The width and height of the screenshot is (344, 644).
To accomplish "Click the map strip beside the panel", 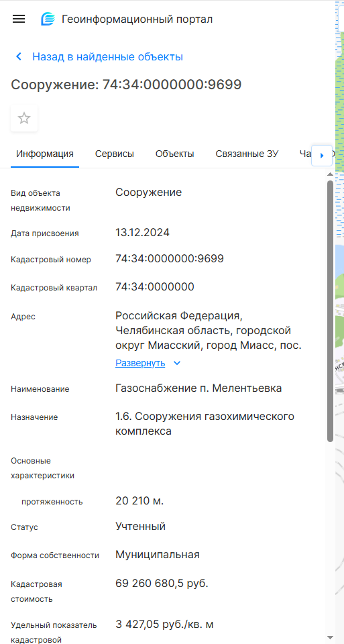I will 340,322.
